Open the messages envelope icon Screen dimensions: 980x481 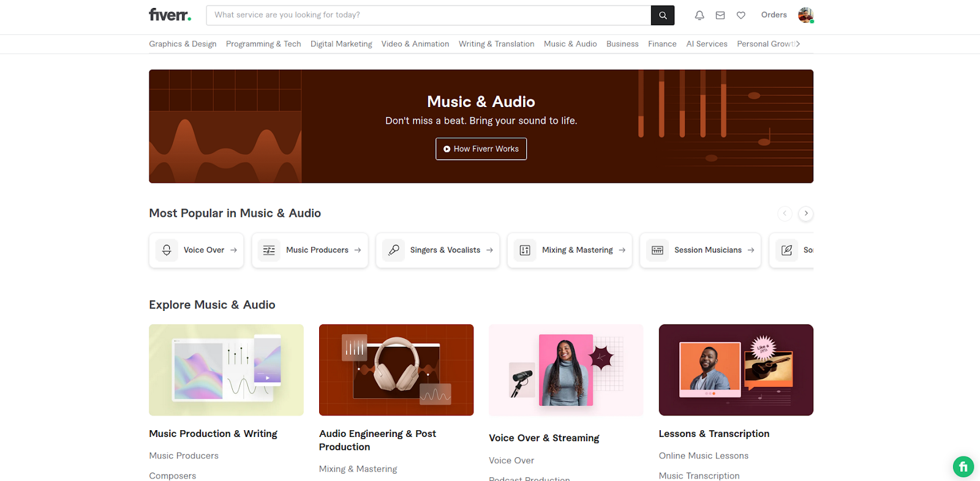tap(720, 15)
